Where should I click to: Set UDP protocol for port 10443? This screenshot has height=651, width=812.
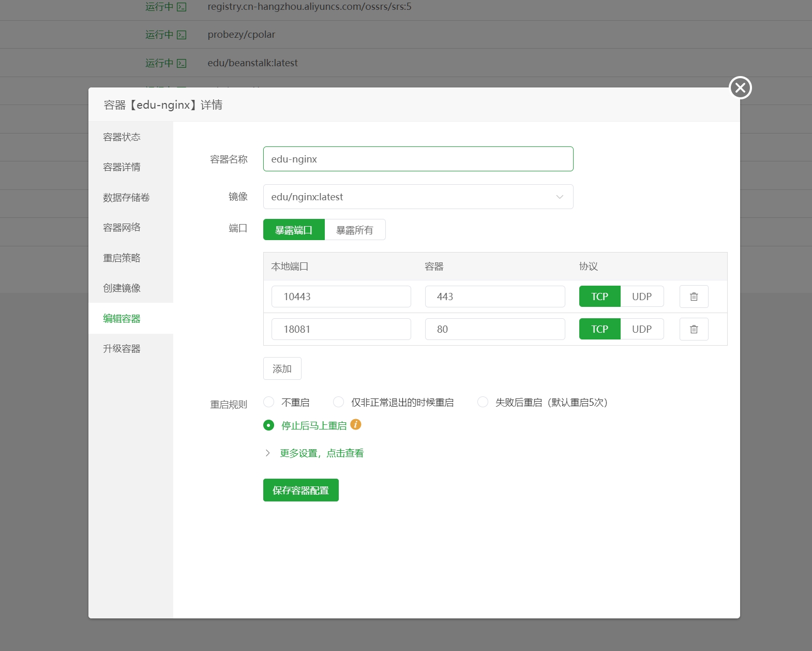click(641, 297)
